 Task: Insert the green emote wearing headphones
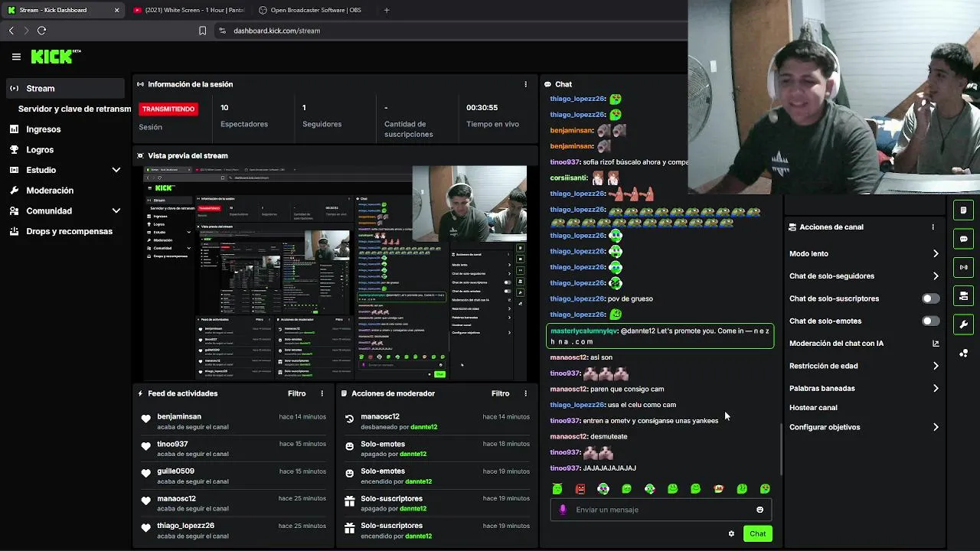coord(603,489)
